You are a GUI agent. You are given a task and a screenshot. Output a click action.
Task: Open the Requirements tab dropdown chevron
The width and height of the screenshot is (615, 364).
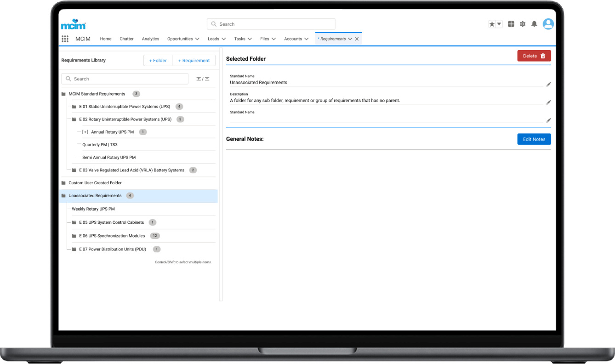tap(350, 39)
